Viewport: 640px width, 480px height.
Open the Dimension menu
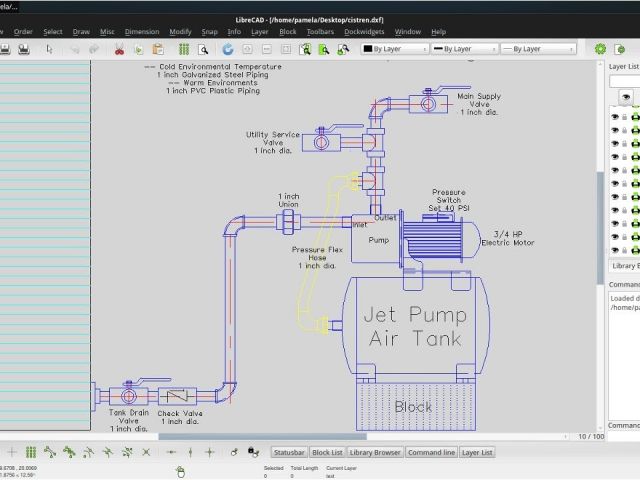[141, 31]
